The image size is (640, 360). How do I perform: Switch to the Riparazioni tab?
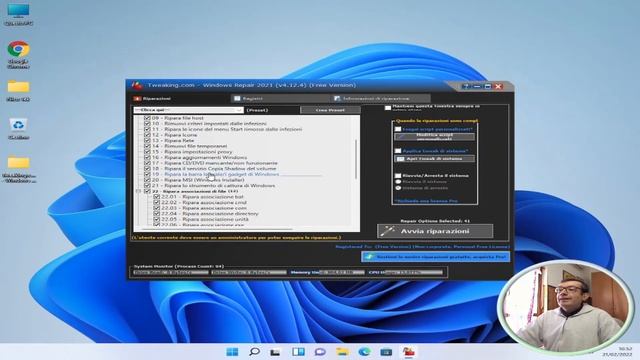152,99
